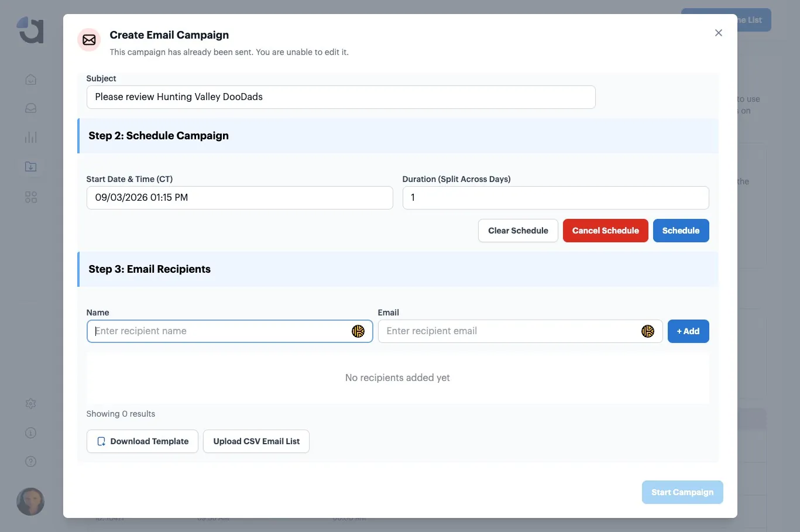Click the Subject input field
This screenshot has height=532, width=800.
[x=341, y=97]
